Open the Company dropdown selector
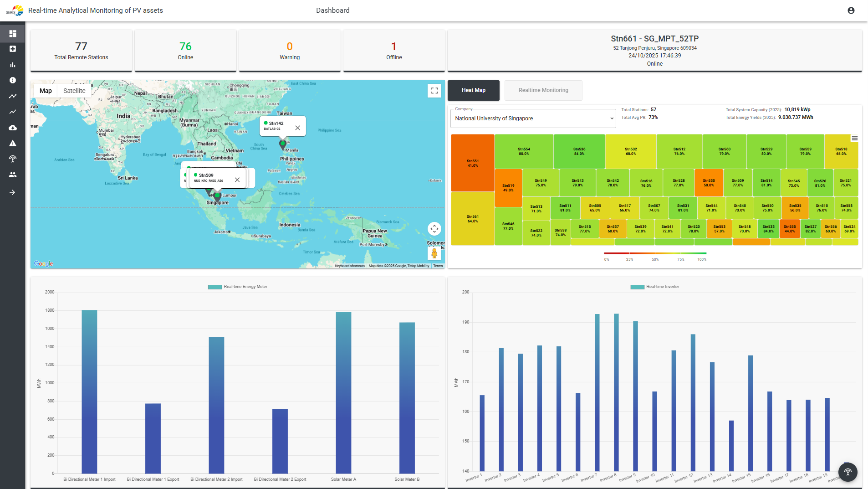 point(532,118)
